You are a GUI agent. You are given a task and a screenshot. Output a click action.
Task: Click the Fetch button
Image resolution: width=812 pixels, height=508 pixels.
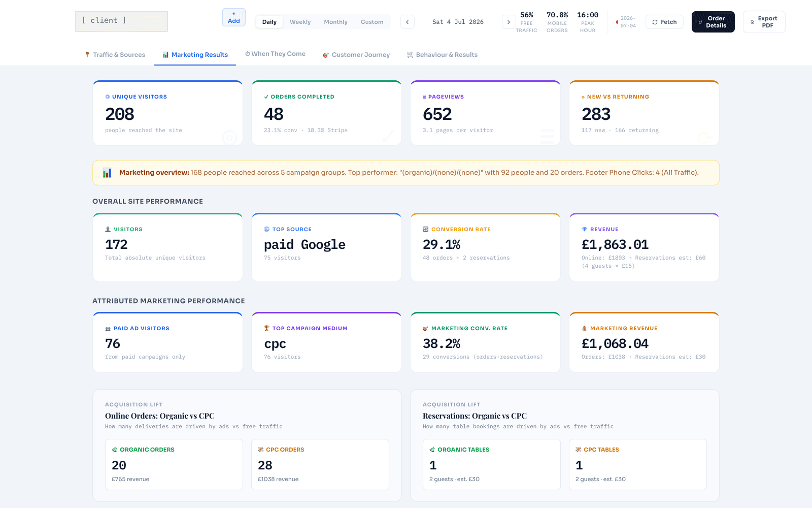point(664,22)
